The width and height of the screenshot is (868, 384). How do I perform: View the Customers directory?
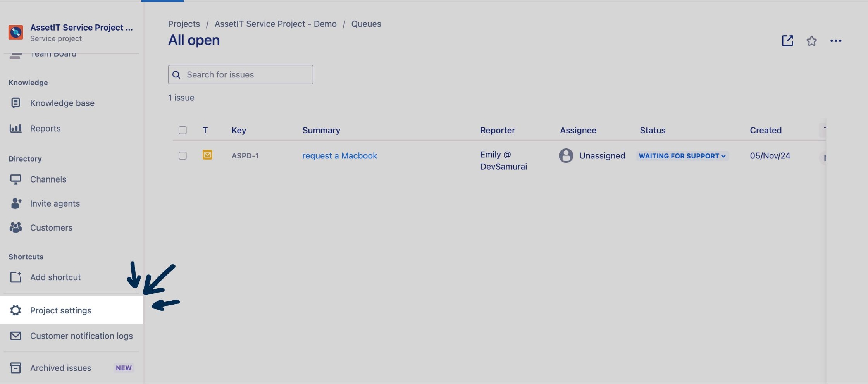[x=51, y=227]
